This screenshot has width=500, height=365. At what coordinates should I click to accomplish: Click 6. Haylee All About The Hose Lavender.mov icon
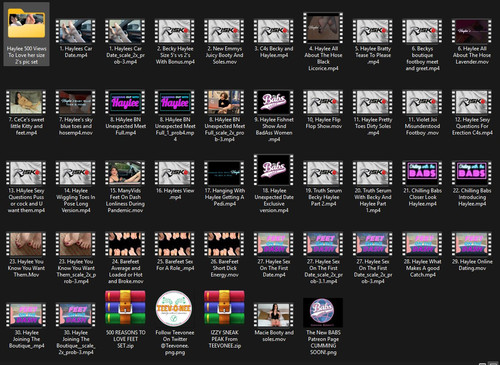click(472, 31)
